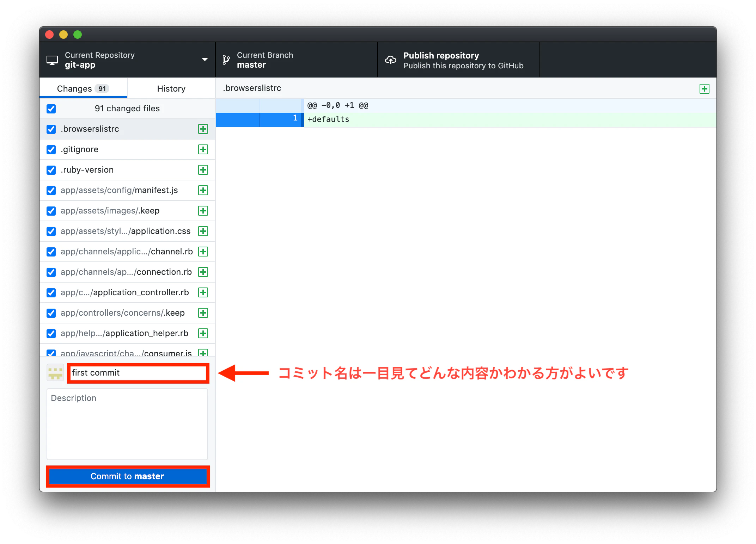Click the green plus icon beside .gitignore
Image resolution: width=756 pixels, height=544 pixels.
tap(203, 149)
